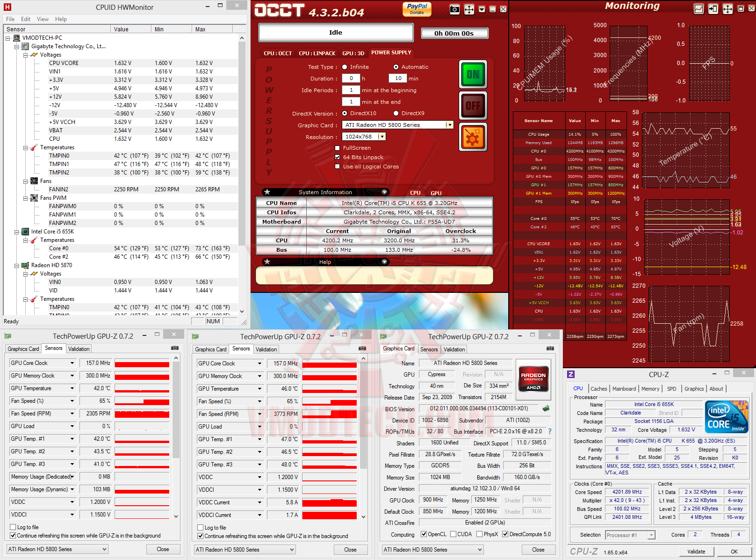Click the move icon in Monitoring window
Image resolution: width=756 pixels, height=560 pixels.
727,9
